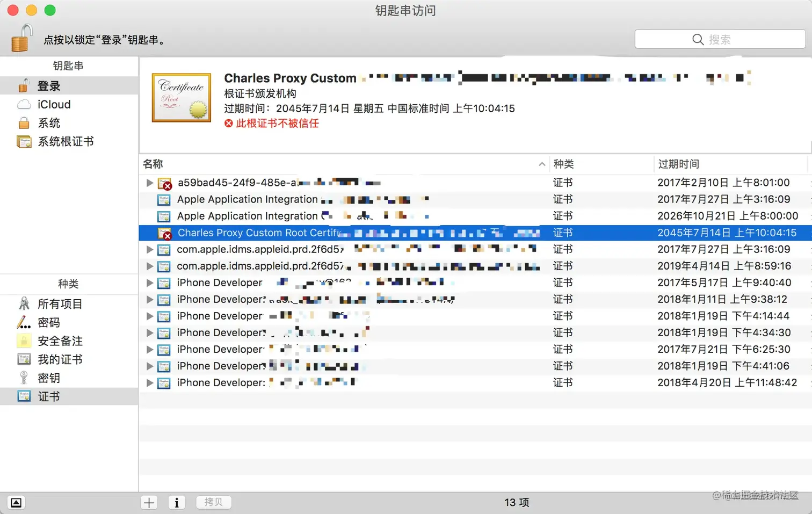Click icon of Apple Application Integration expiring 2017

click(x=164, y=200)
